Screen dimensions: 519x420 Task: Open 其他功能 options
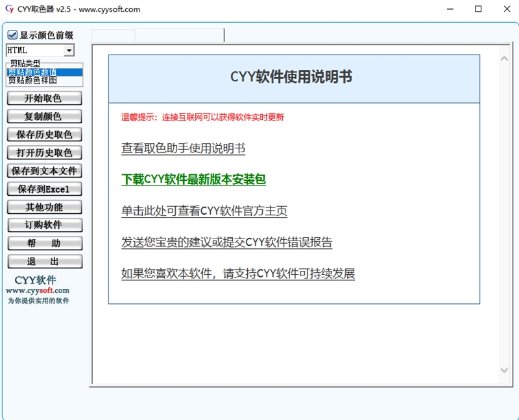coord(44,207)
